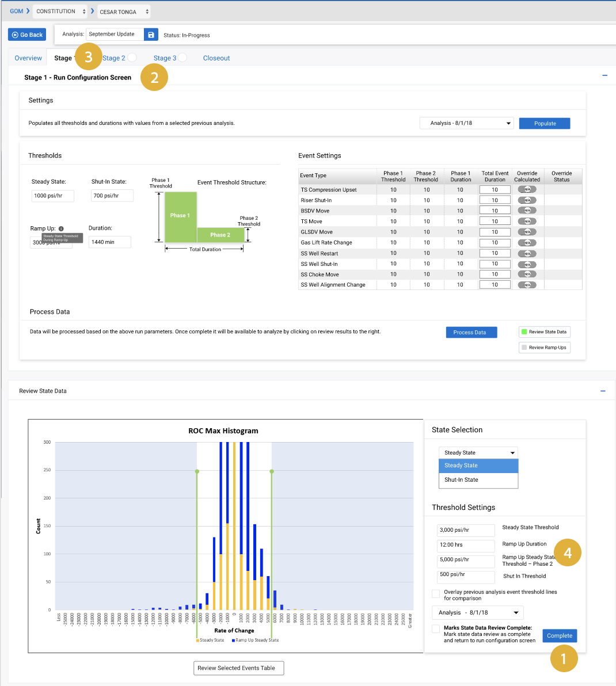This screenshot has width=616, height=686.
Task: Toggle Override Calculated for GLSDV Move
Action: 527,232
